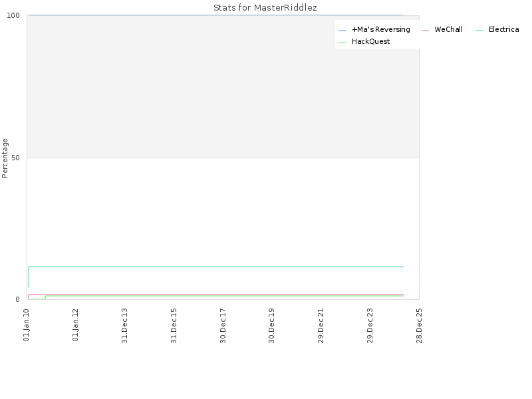Viewport: 532px width, 399px height.
Task: Click the pink WeChall line in the chart
Action: (x=215, y=295)
